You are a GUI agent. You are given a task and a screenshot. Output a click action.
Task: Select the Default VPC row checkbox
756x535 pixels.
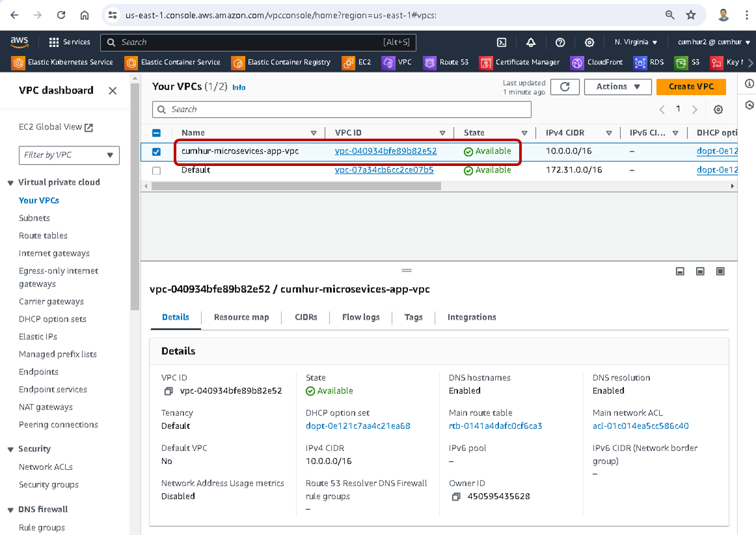click(156, 171)
